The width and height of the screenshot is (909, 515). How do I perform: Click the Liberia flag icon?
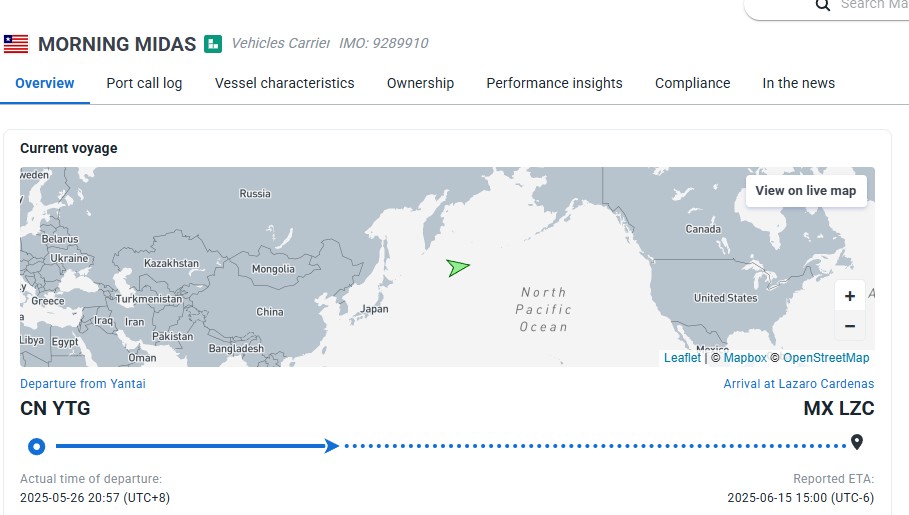16,43
